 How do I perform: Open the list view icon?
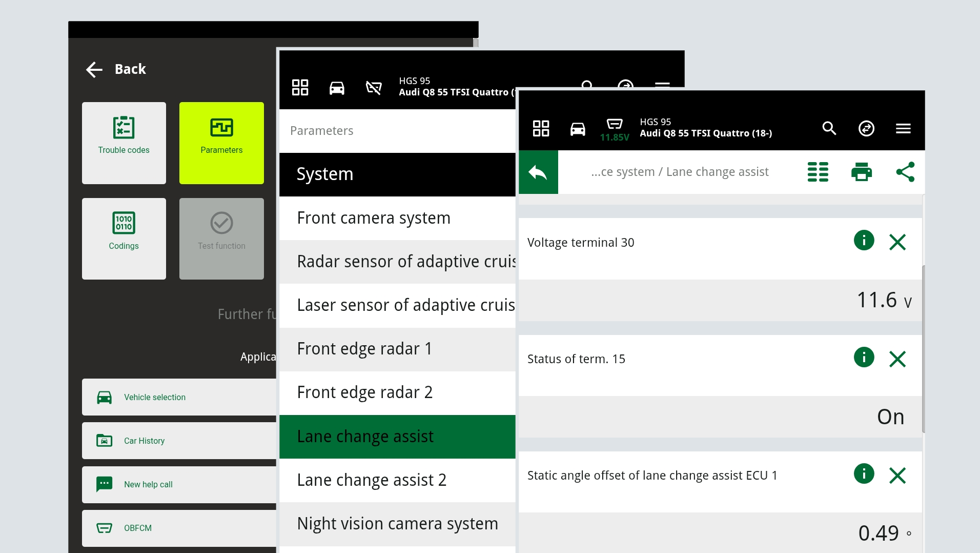pyautogui.click(x=818, y=172)
